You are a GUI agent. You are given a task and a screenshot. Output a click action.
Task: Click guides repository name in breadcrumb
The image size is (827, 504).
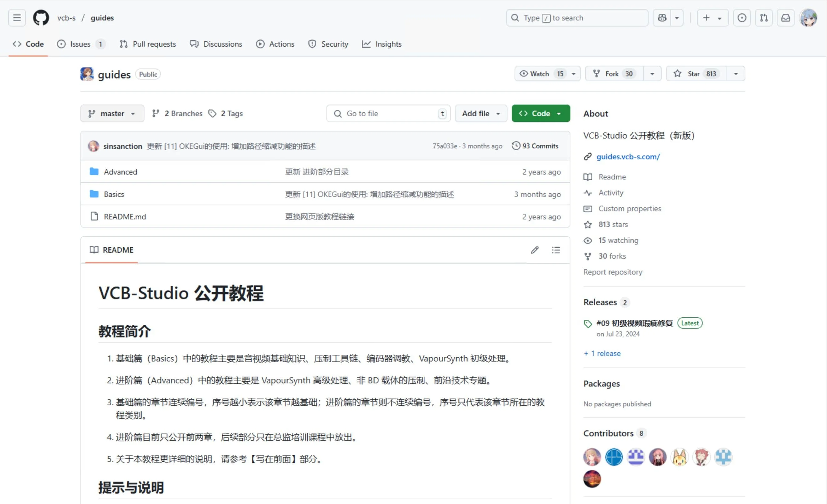tap(102, 18)
